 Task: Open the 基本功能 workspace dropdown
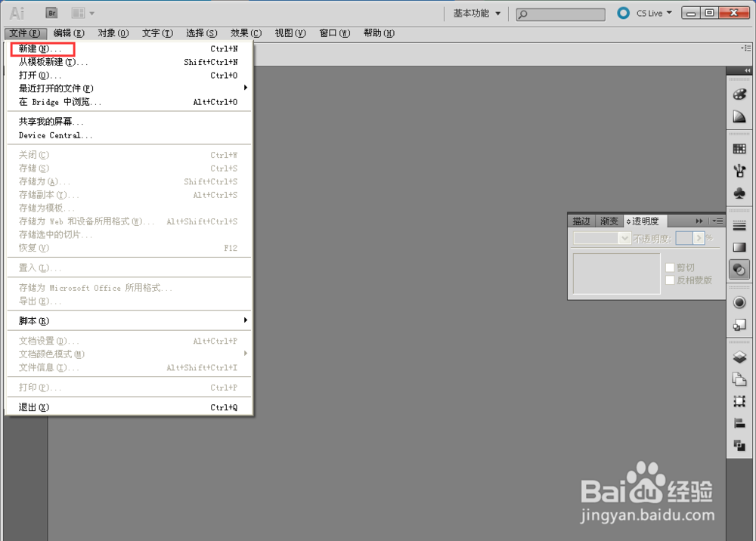click(x=476, y=14)
